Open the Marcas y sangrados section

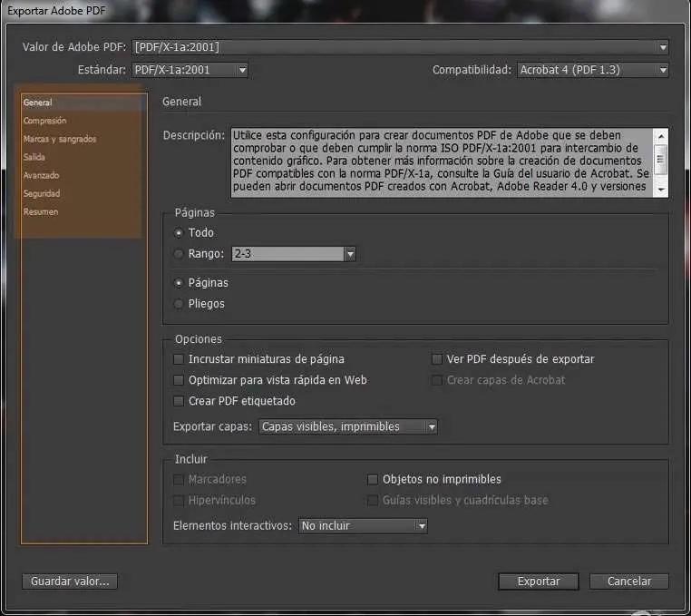pyautogui.click(x=60, y=140)
